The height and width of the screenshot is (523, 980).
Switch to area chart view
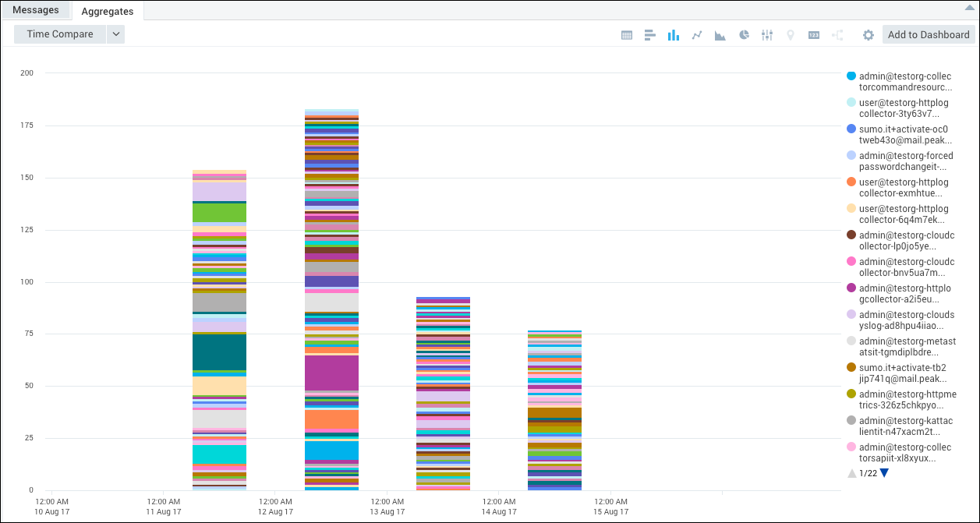[720, 35]
